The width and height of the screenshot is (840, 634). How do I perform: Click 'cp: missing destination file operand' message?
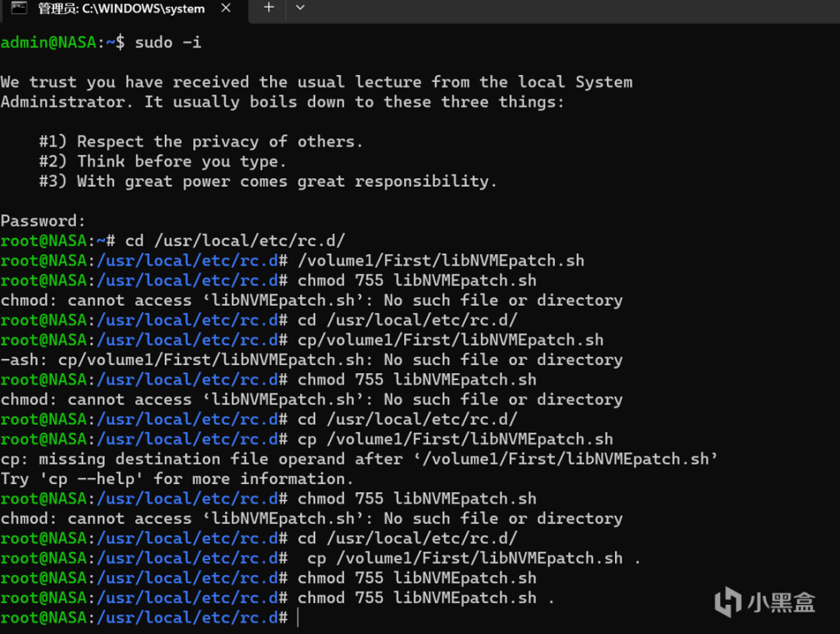tap(359, 459)
